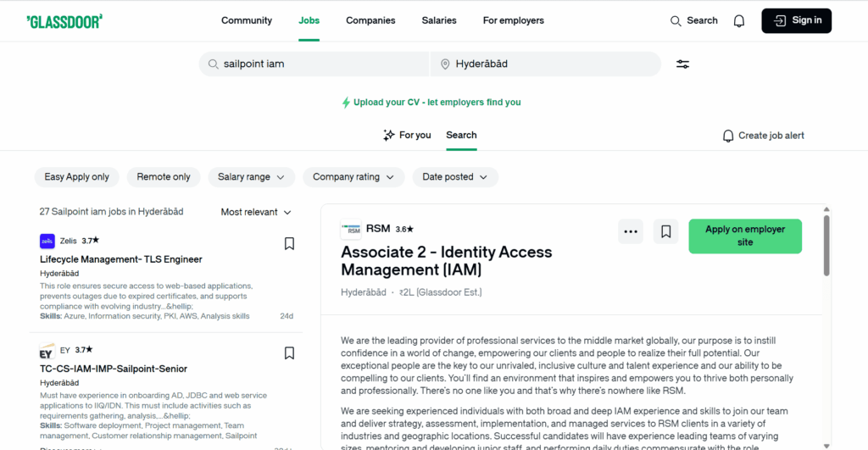
Task: Click the EY company logo
Action: (x=47, y=351)
